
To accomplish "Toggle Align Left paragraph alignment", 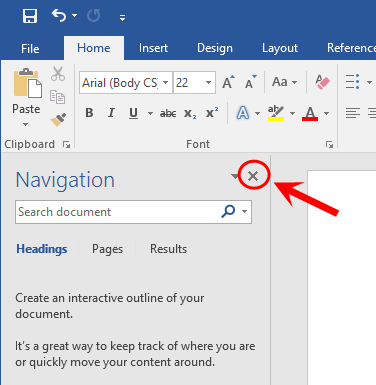I will coord(353,113).
